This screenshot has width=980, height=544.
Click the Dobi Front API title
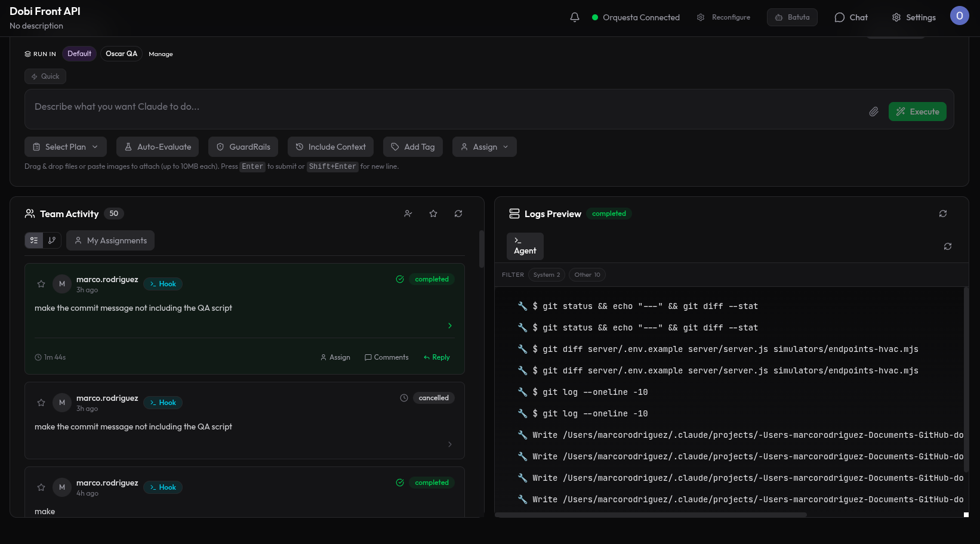point(45,11)
